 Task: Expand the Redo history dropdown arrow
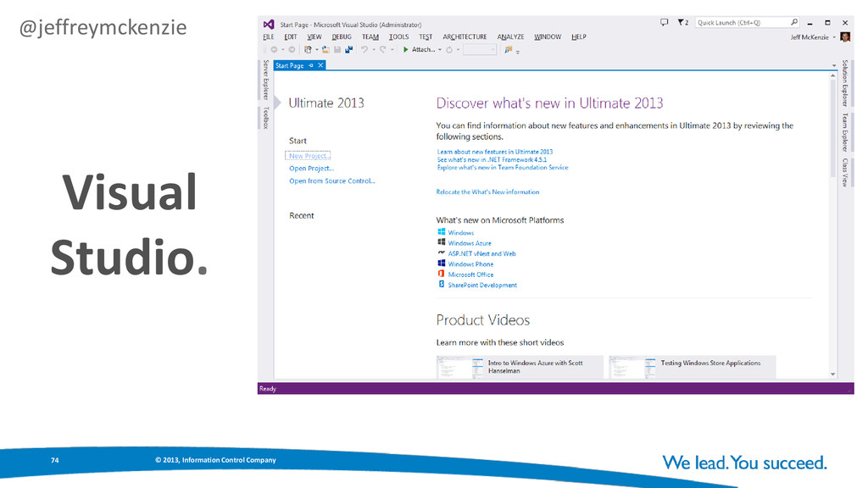(x=392, y=50)
